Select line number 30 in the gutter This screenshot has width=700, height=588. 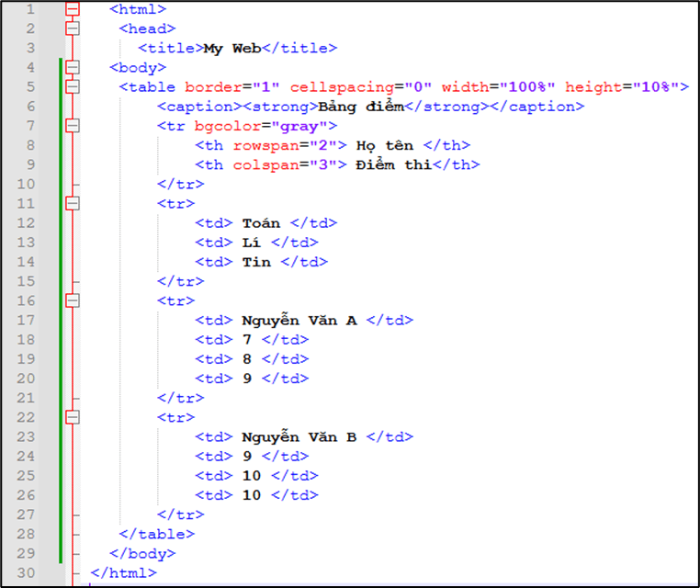point(28,573)
